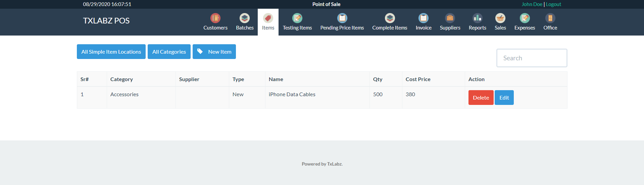Image resolution: width=644 pixels, height=185 pixels.
Task: Open the Suppliers briefcase icon
Action: click(x=450, y=18)
